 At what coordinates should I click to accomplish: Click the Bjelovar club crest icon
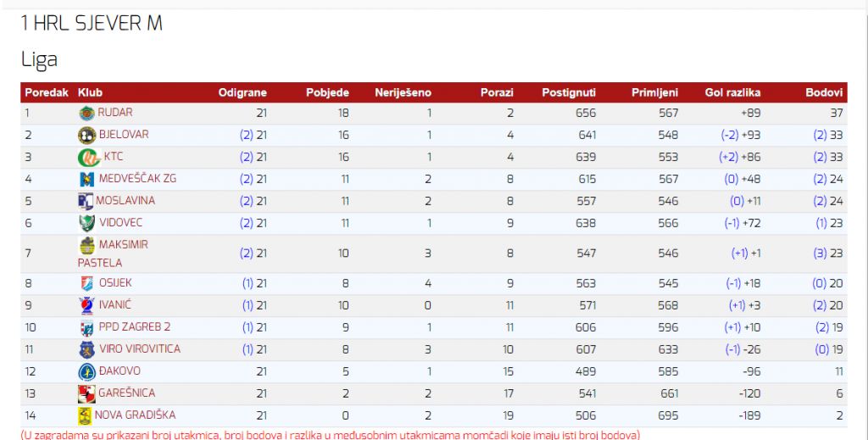click(86, 135)
